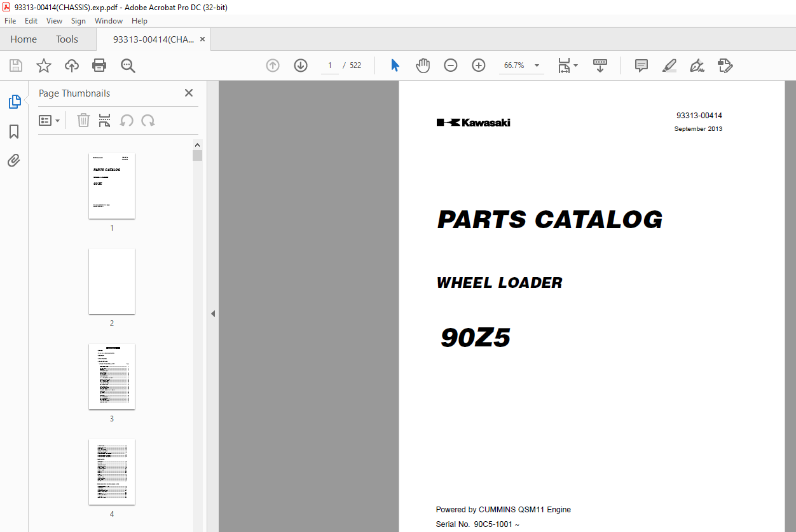Viewport: 796px width, 532px height.
Task: Rotate page counterclockwise
Action: click(x=127, y=121)
